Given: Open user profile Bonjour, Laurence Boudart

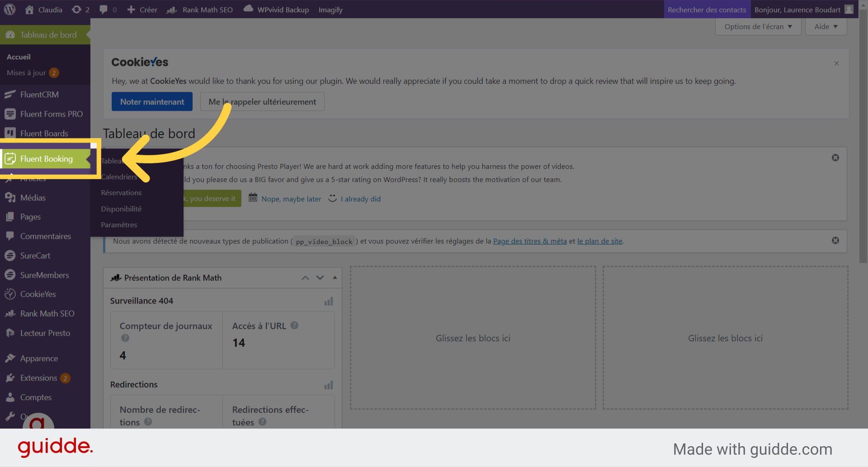Looking at the screenshot, I should click(804, 10).
